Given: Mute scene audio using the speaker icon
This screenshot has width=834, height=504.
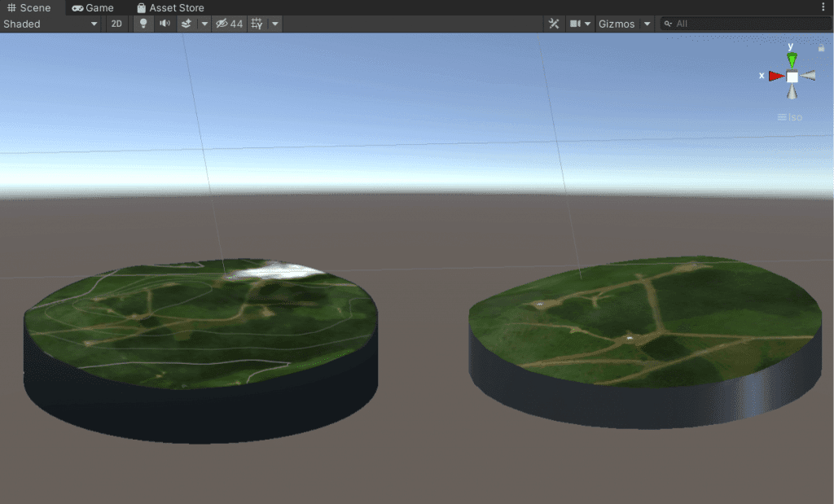Looking at the screenshot, I should coord(164,24).
